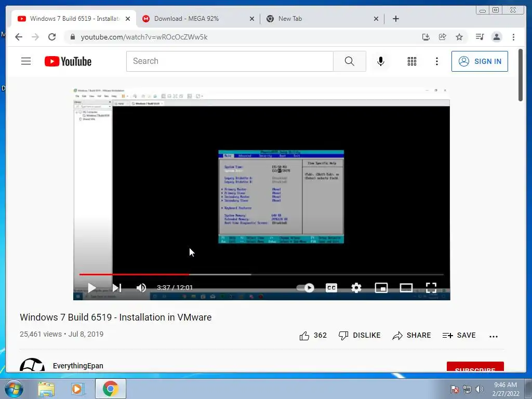This screenshot has width=532, height=399.
Task: Click the video title text
Action: tap(116, 317)
